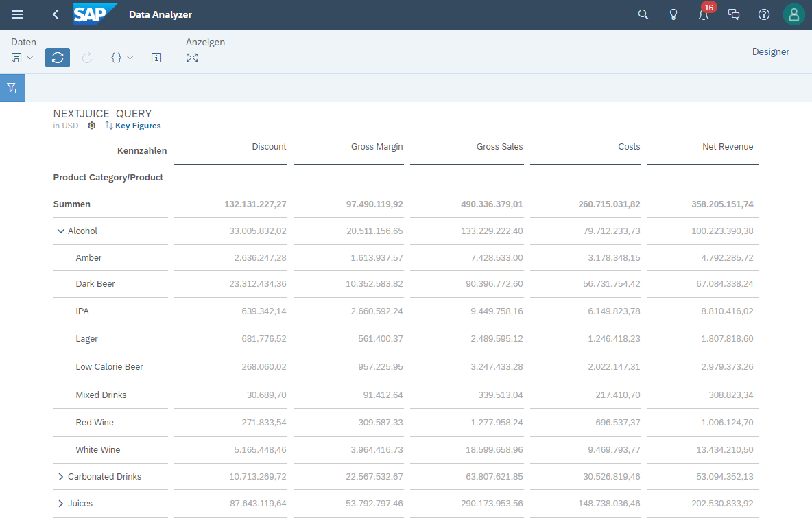Collapse the Alcohol category
Image resolution: width=812 pixels, height=518 pixels.
click(60, 231)
